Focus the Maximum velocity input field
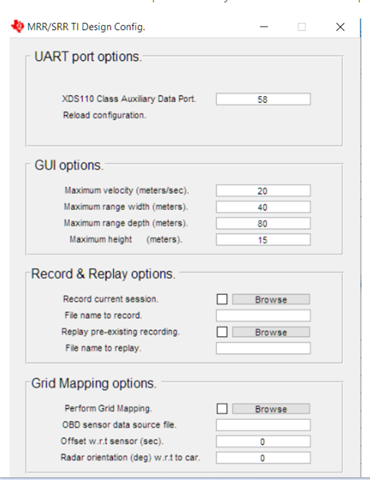The width and height of the screenshot is (370, 480). 263,191
